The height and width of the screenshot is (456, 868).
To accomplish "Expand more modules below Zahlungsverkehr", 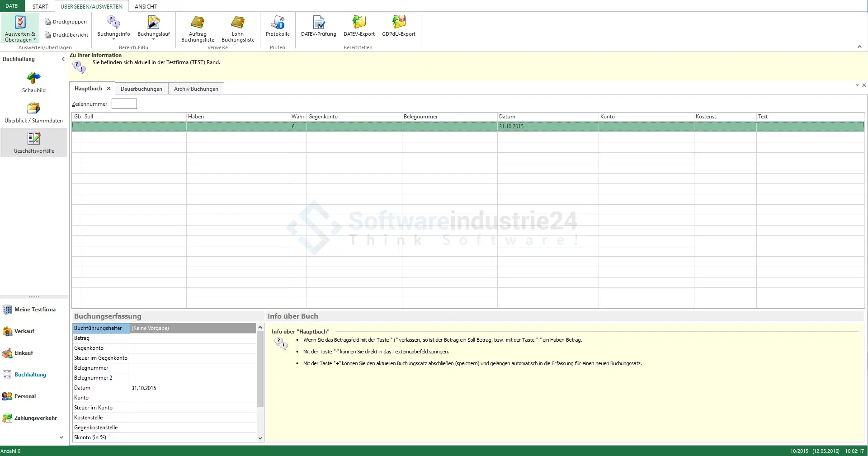I will click(61, 437).
